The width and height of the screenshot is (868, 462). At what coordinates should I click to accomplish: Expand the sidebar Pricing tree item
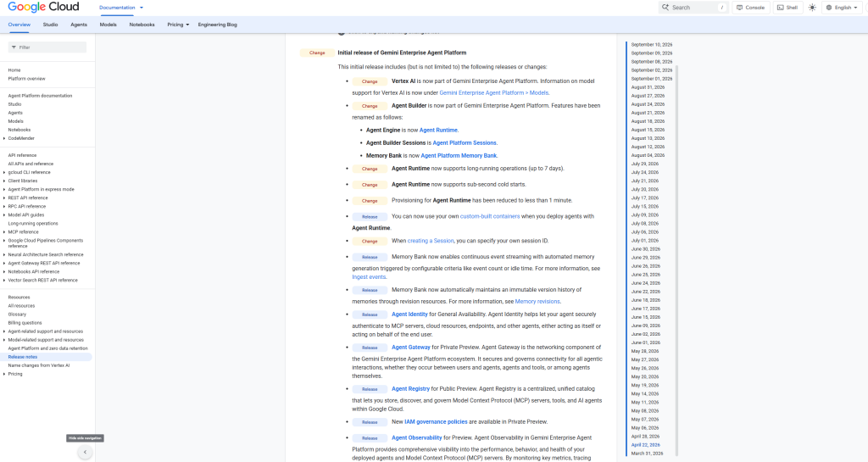(4, 374)
